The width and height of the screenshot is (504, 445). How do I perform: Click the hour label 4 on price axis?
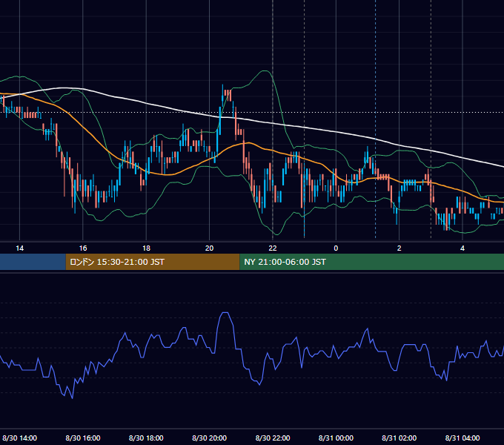tap(462, 248)
